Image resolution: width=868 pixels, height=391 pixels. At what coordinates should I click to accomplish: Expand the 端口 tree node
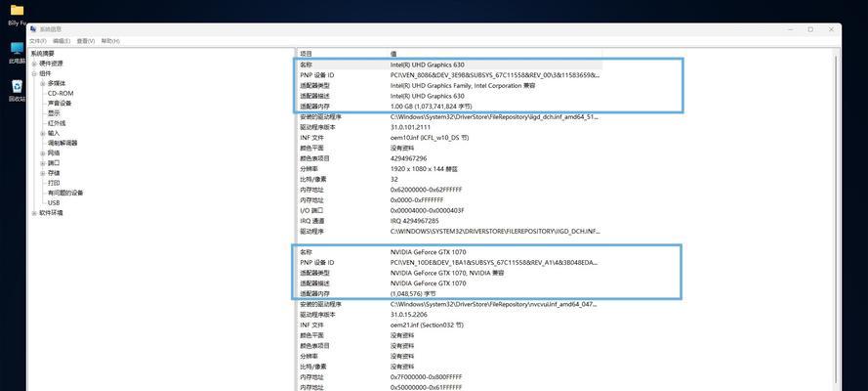[x=43, y=163]
